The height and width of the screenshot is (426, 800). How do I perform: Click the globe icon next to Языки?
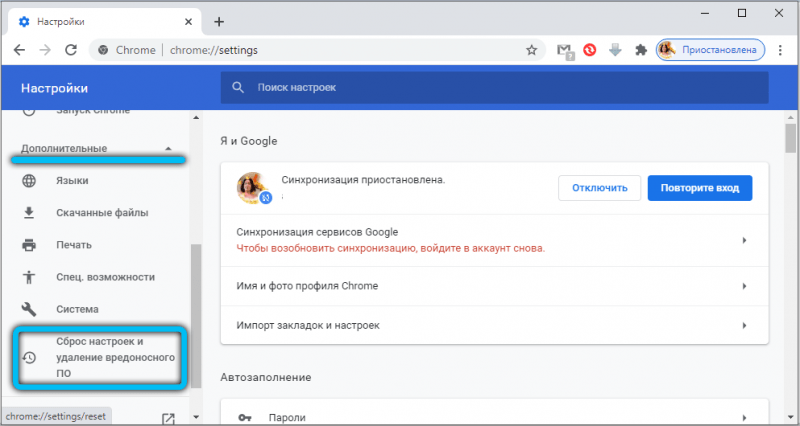pos(29,181)
